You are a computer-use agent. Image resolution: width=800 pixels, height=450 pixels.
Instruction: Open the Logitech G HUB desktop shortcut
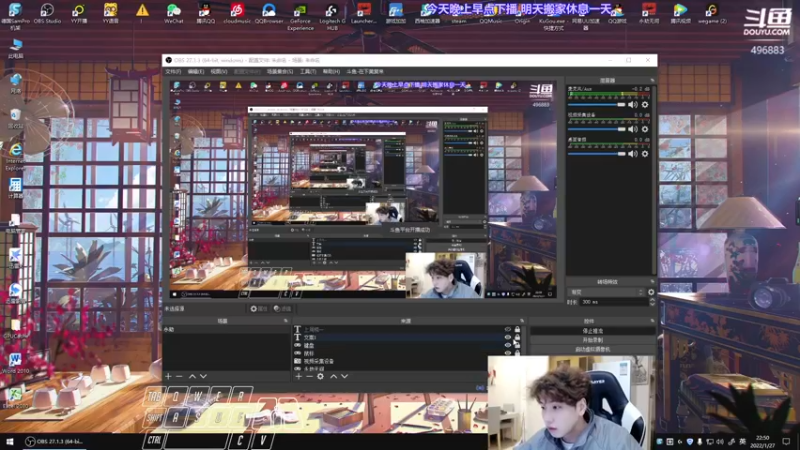coord(332,16)
